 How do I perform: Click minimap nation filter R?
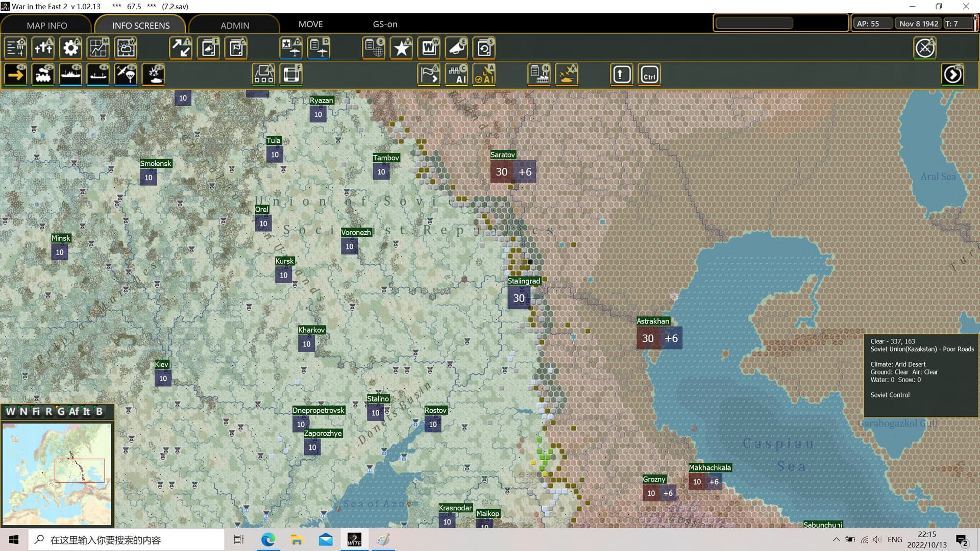[x=48, y=411]
